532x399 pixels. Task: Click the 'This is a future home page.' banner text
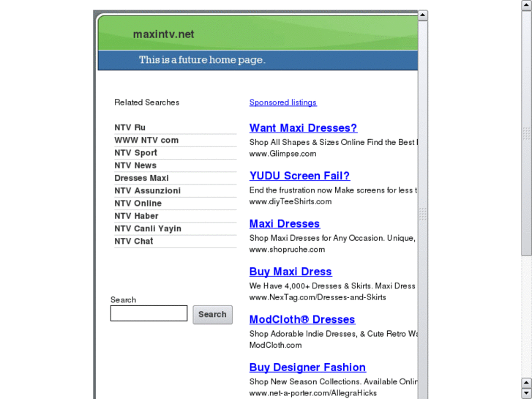[202, 60]
